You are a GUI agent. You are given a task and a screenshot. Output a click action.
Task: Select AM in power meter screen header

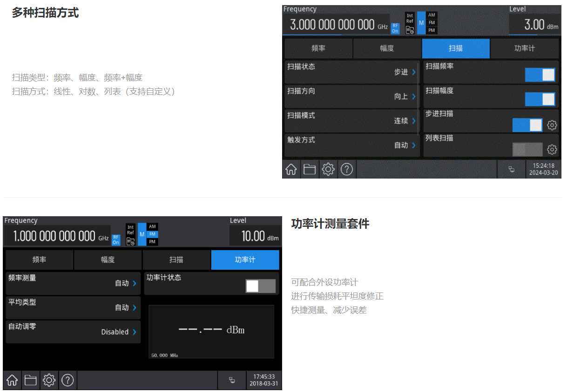click(152, 226)
